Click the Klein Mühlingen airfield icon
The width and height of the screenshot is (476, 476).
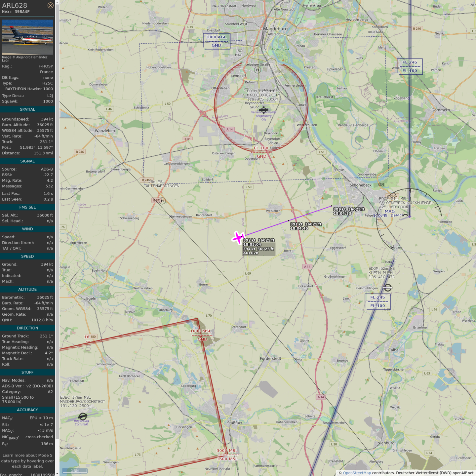(x=387, y=288)
